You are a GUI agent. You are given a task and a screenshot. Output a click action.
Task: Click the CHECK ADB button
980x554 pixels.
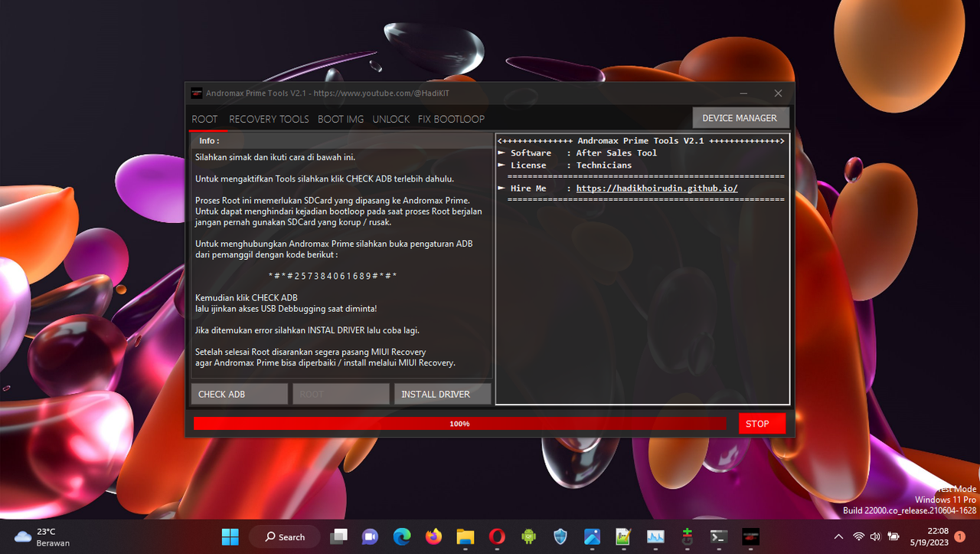(239, 394)
